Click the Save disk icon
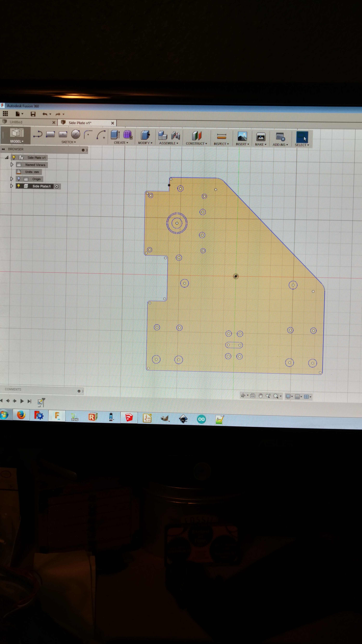362x644 pixels. coord(33,114)
